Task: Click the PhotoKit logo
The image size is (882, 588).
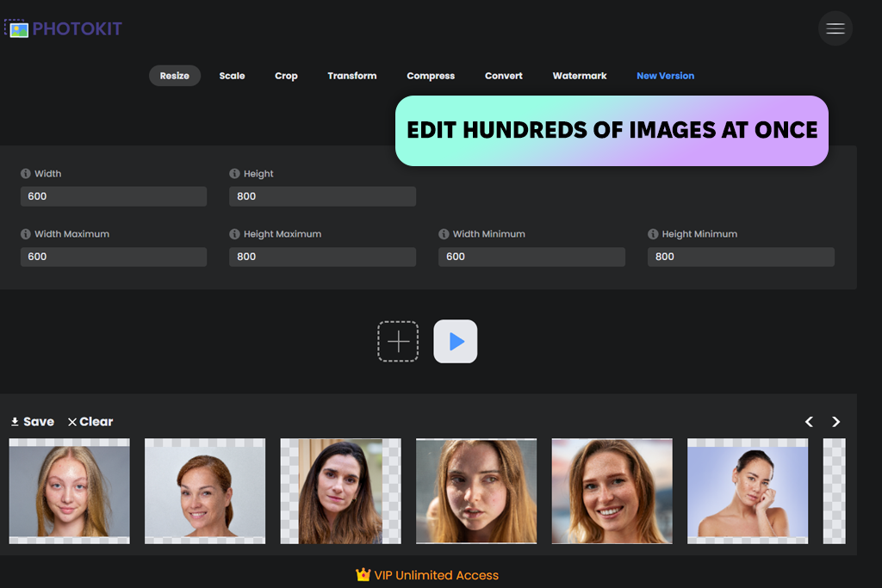Action: [64, 28]
